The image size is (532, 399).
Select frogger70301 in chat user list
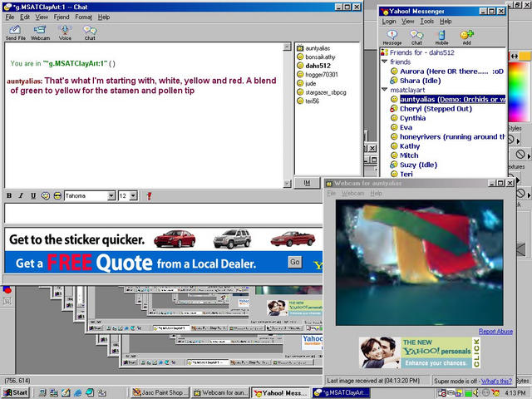[x=322, y=74]
